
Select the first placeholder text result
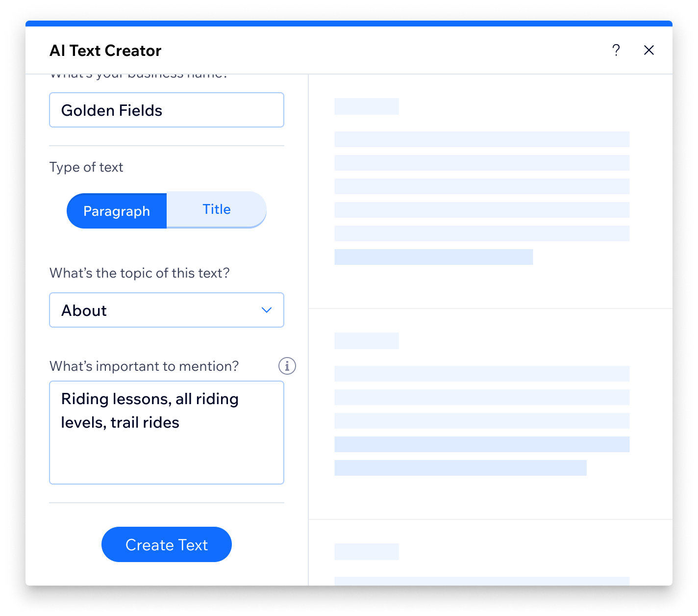(491, 191)
